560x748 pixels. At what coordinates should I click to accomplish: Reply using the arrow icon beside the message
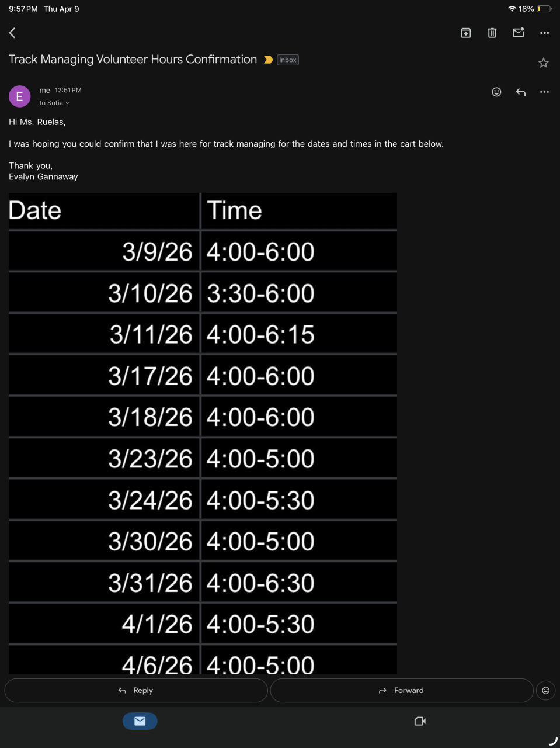521,92
